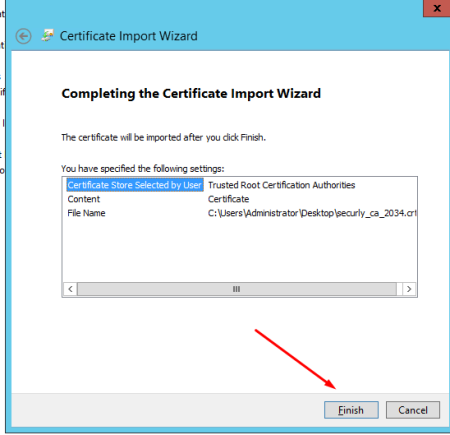The height and width of the screenshot is (435, 450).
Task: Click the imported after you click Finish sentence
Action: tap(163, 137)
